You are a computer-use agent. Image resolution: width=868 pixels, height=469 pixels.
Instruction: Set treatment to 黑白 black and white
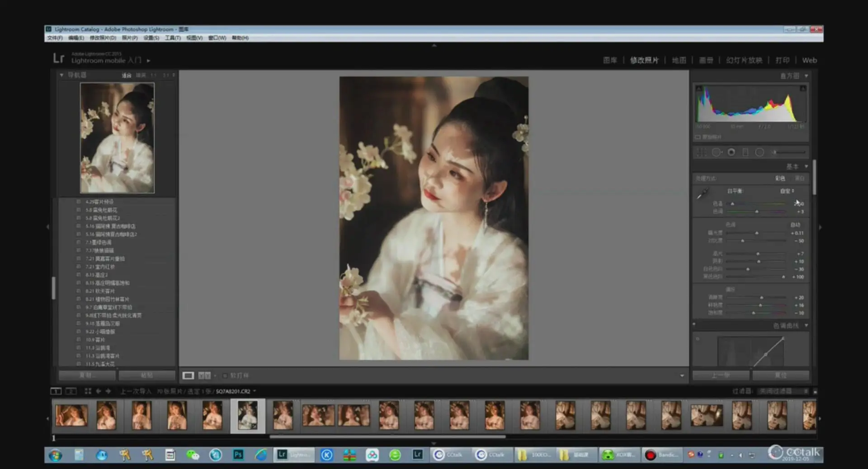coord(800,178)
